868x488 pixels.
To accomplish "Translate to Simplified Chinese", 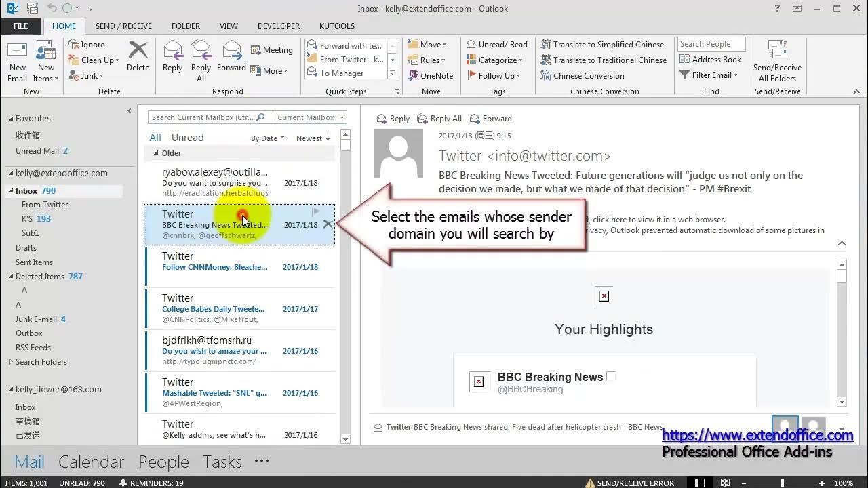I will (x=602, y=45).
